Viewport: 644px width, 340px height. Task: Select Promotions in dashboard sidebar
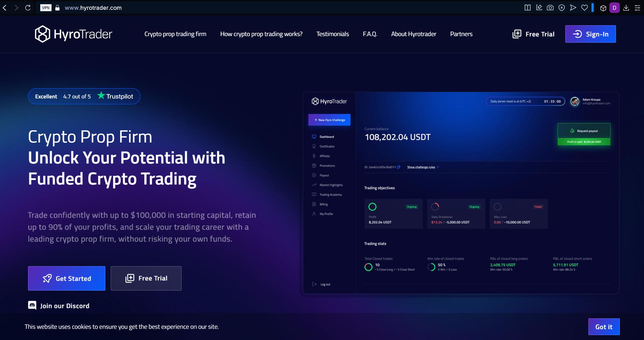[327, 166]
